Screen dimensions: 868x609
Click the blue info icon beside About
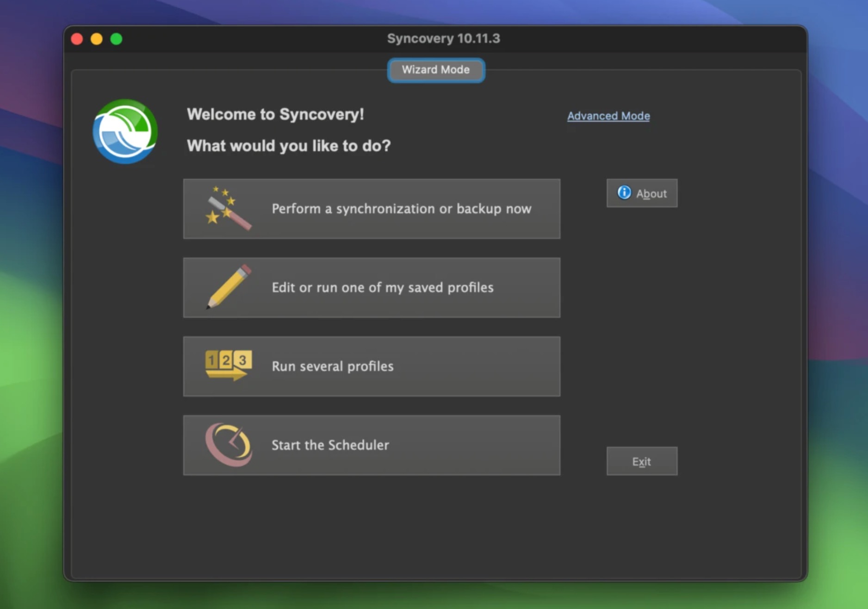(x=624, y=193)
